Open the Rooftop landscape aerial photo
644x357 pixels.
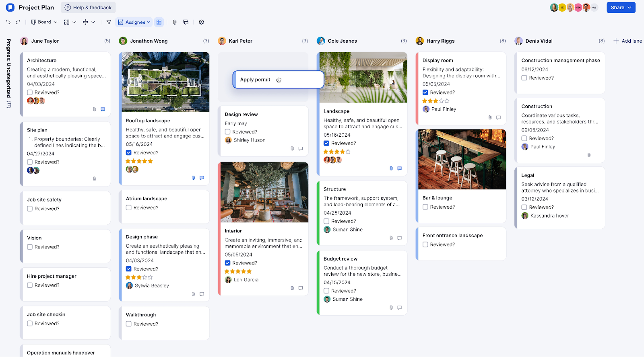pos(165,82)
